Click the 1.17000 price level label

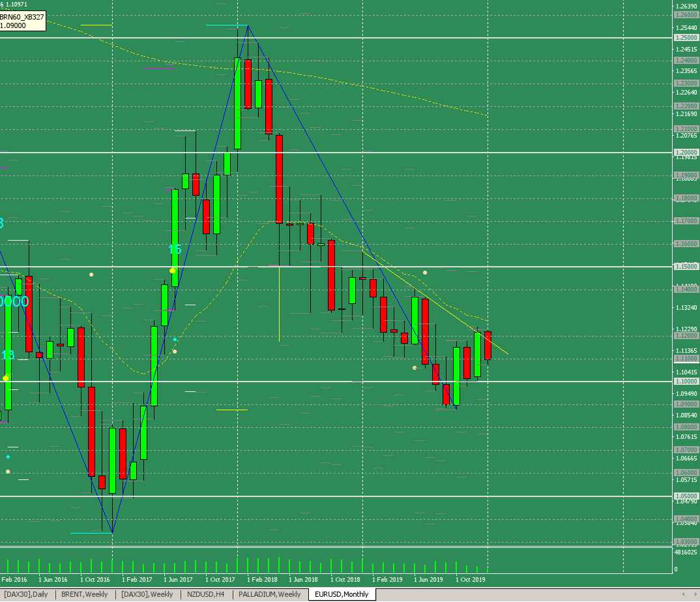point(686,221)
